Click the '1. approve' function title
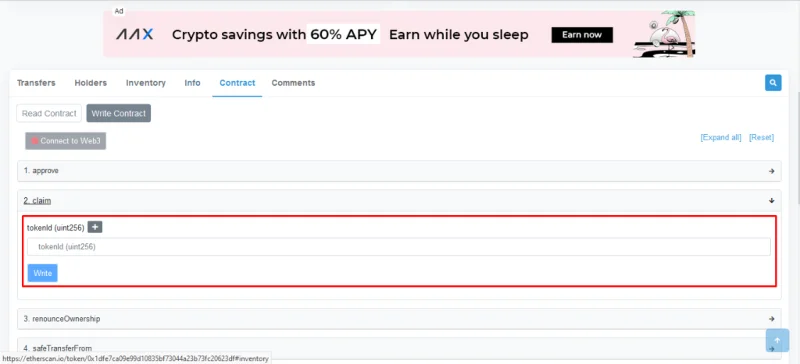Viewport: 800px width, 364px height. 41,171
